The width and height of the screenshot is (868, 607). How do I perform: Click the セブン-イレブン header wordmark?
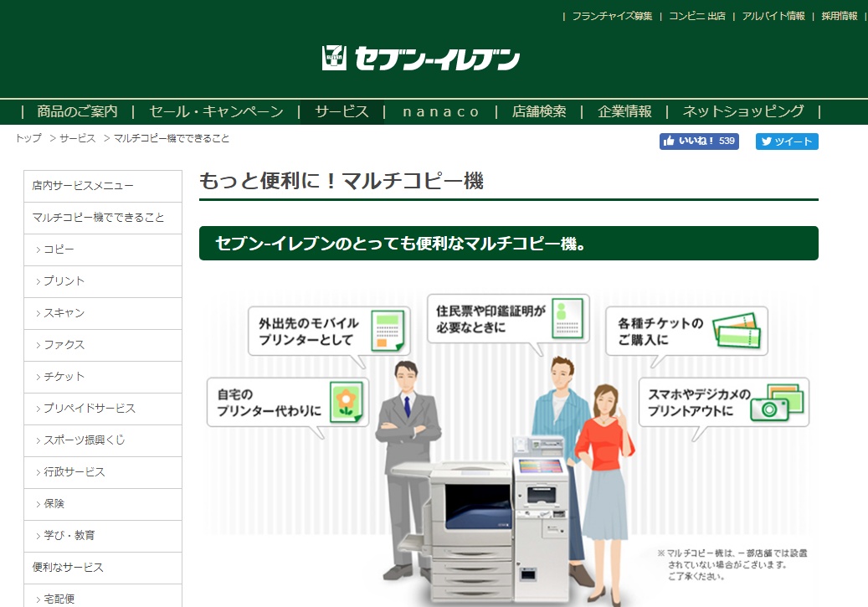click(x=437, y=59)
